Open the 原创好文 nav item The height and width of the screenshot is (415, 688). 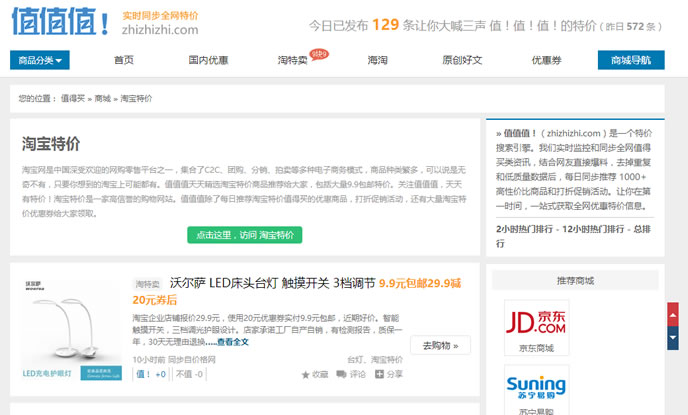tap(462, 60)
